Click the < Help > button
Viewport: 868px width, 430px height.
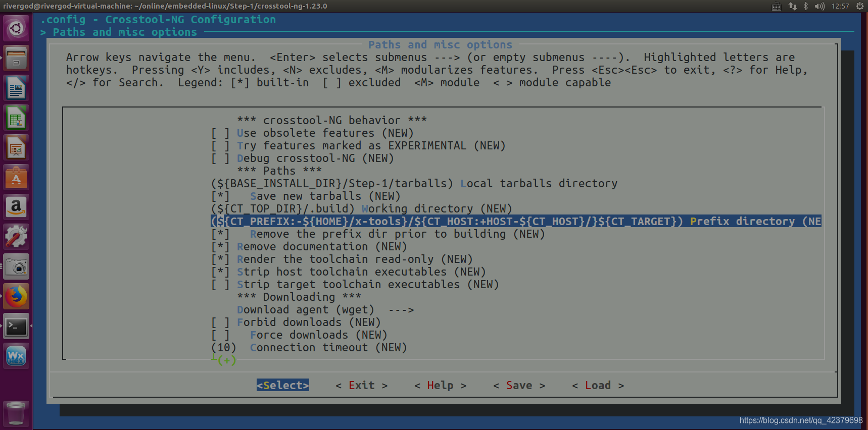pos(441,386)
